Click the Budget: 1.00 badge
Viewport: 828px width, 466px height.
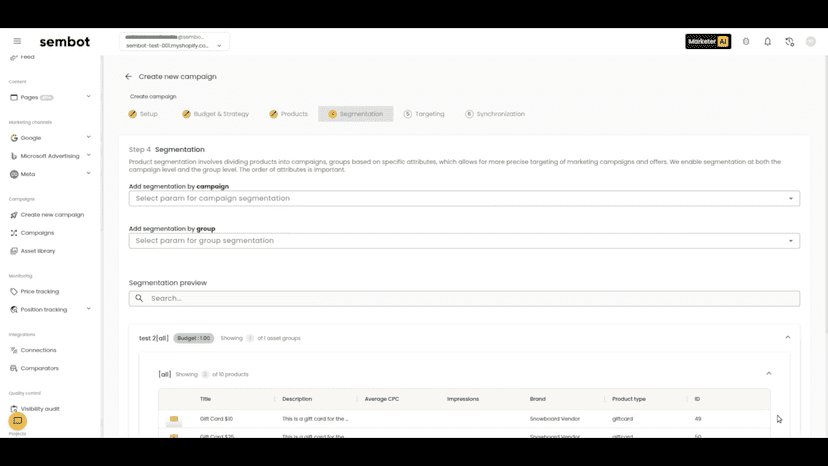(194, 338)
